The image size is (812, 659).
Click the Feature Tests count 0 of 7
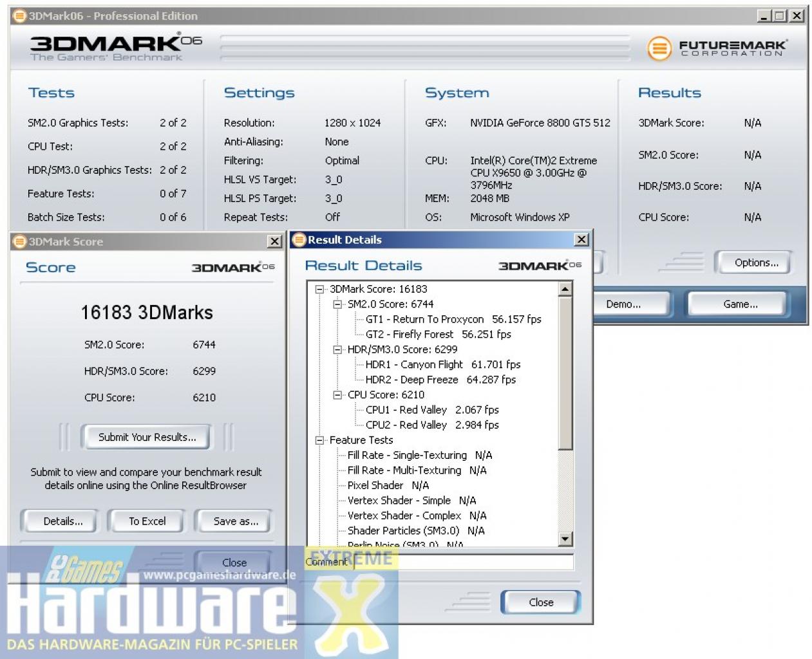173,194
